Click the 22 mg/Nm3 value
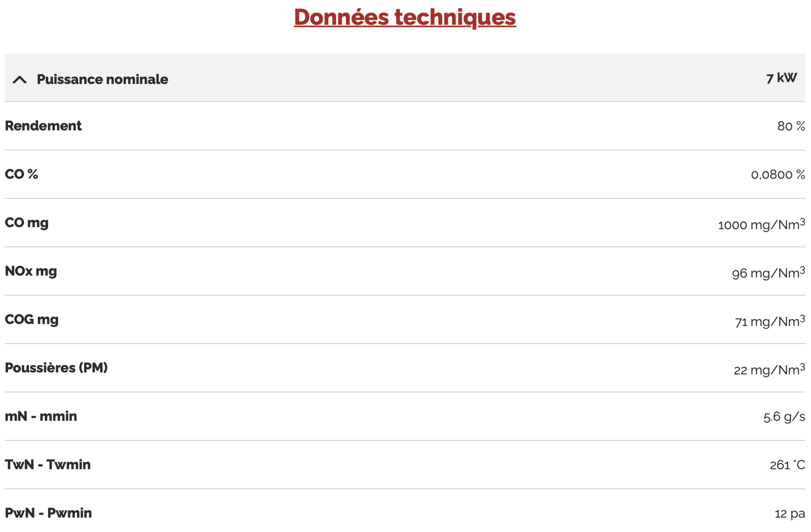The width and height of the screenshot is (811, 532). point(769,370)
